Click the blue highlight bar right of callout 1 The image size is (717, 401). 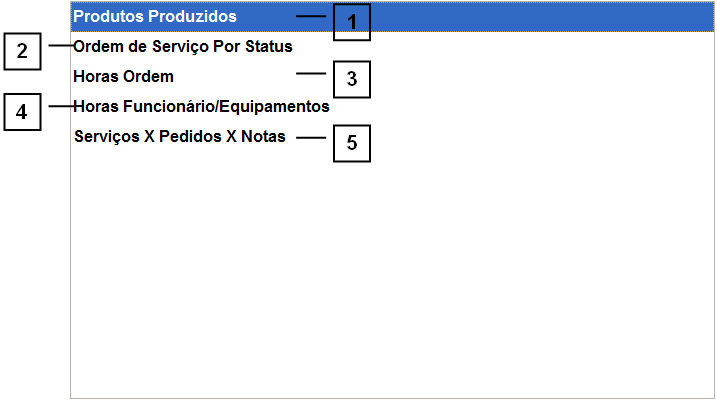click(540, 17)
